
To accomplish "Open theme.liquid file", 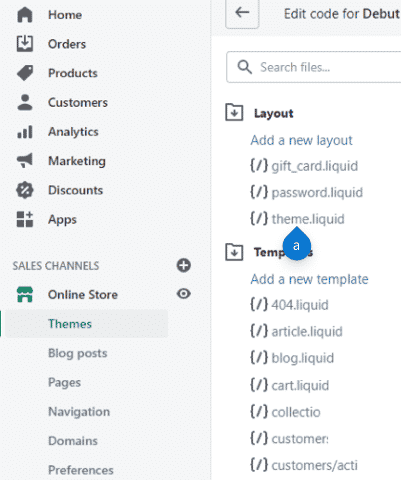I will (308, 219).
